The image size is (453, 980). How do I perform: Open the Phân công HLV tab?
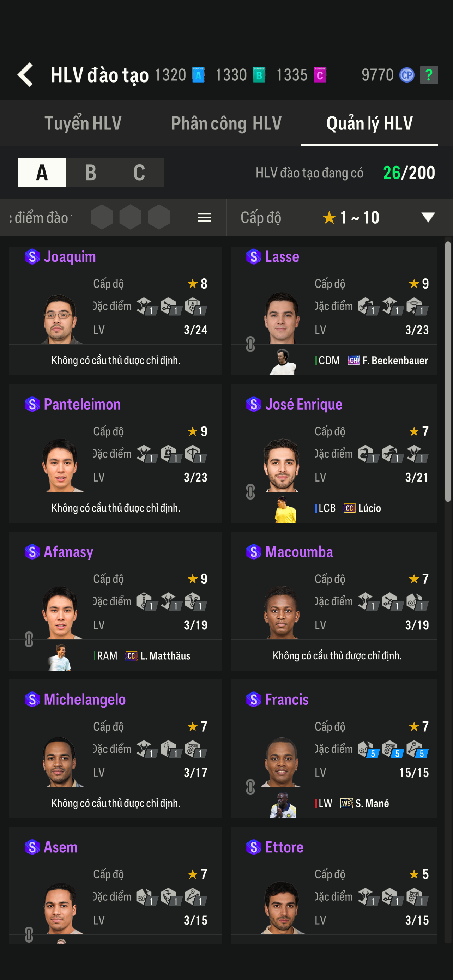tap(226, 123)
